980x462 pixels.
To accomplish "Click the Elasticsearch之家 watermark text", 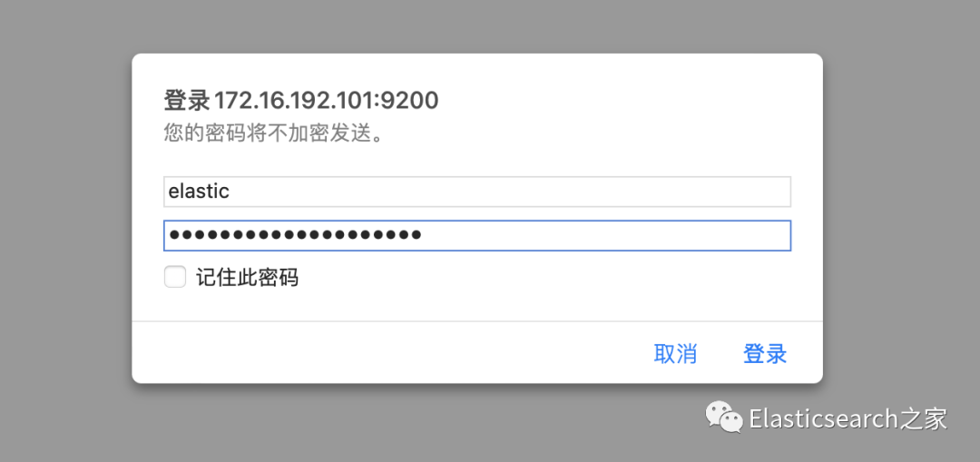I will point(848,418).
